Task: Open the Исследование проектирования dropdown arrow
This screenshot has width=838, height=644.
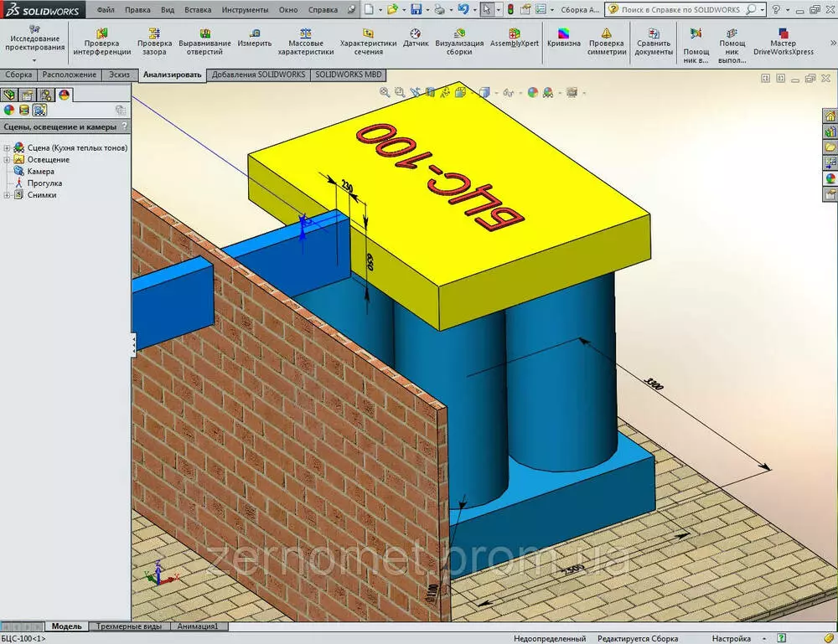Action: click(x=34, y=60)
